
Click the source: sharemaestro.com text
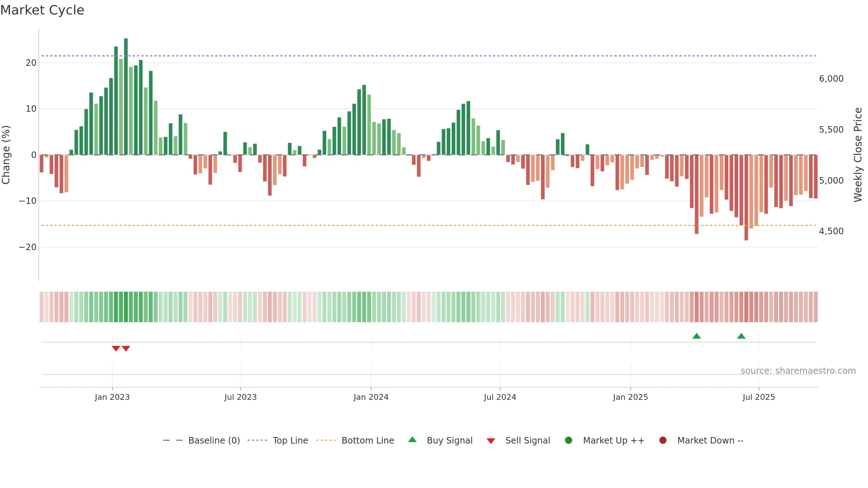point(798,371)
